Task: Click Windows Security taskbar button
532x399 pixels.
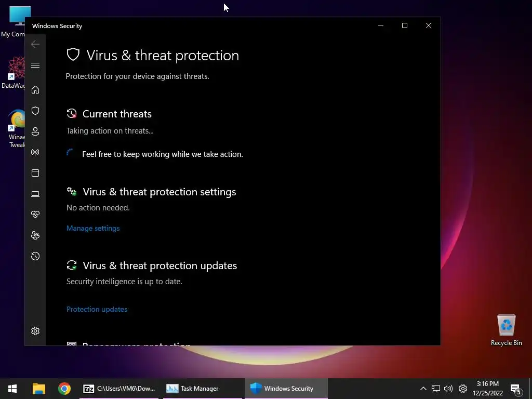Action: coord(286,389)
